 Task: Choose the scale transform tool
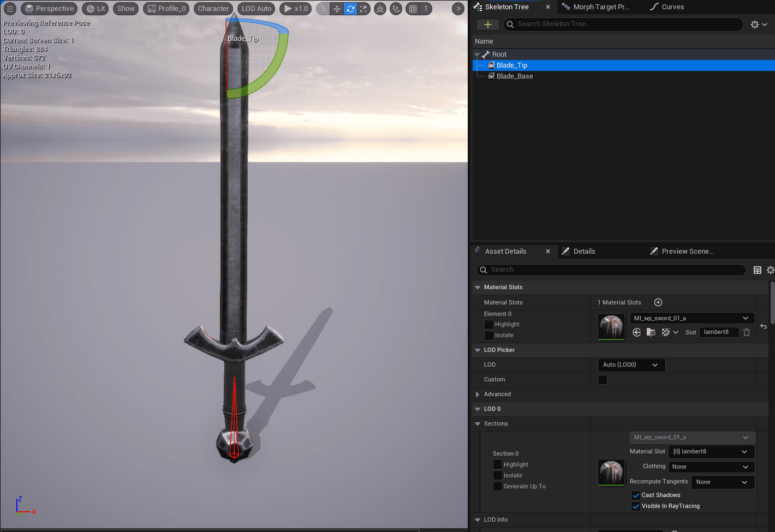(x=363, y=9)
